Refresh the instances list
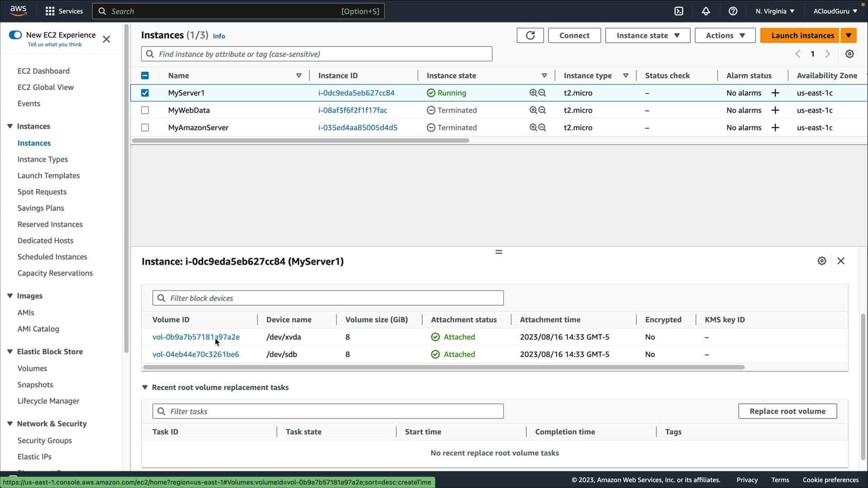 pyautogui.click(x=530, y=35)
